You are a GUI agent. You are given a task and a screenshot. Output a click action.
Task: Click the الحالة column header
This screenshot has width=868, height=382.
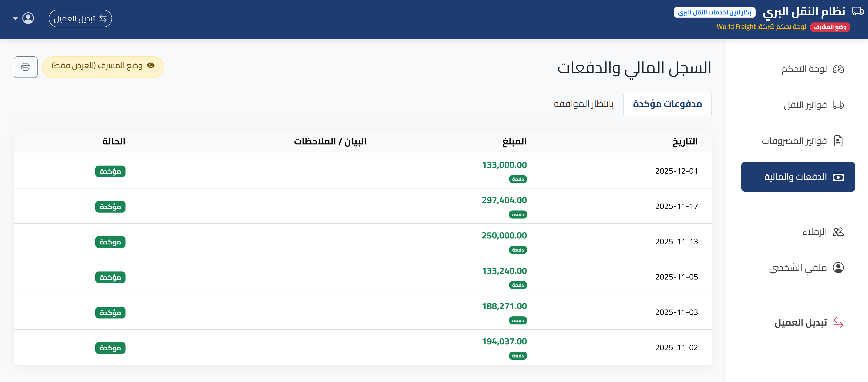pyautogui.click(x=114, y=141)
